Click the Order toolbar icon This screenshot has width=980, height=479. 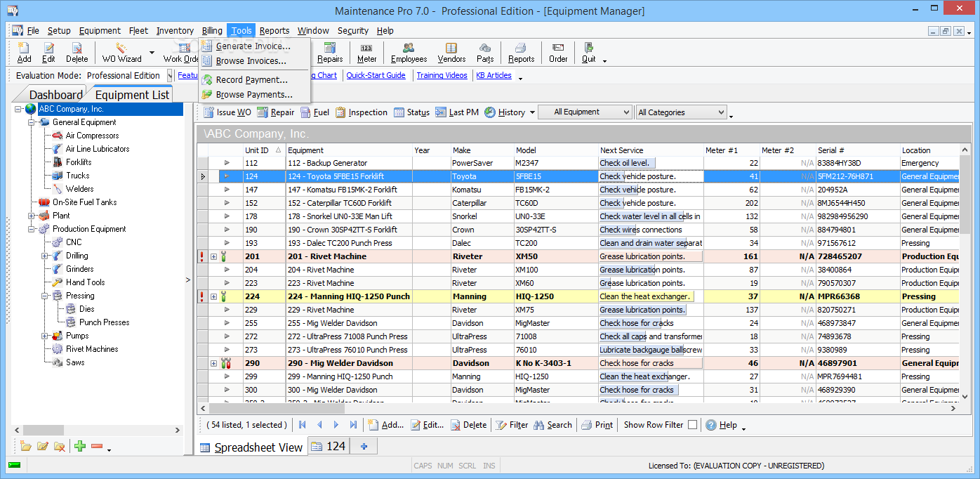(558, 53)
